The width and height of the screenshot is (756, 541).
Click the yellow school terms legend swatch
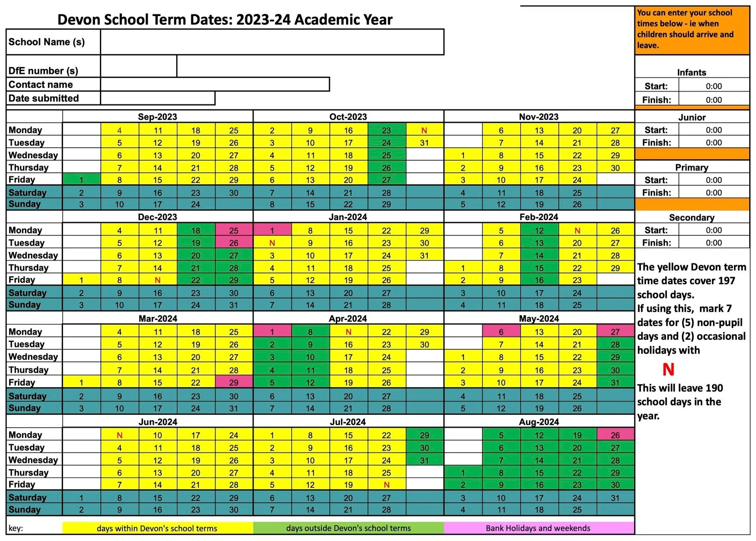coord(156,528)
